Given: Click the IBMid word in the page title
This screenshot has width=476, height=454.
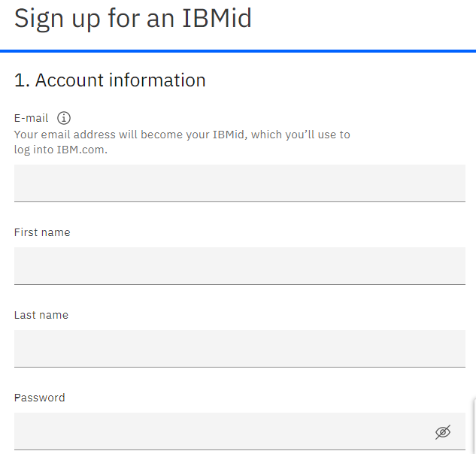Looking at the screenshot, I should [x=217, y=18].
